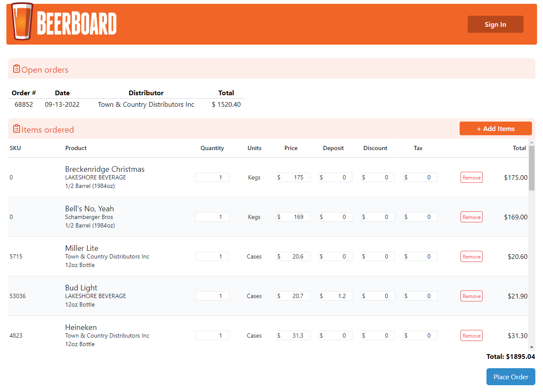Open the Add Items dialog

(495, 128)
